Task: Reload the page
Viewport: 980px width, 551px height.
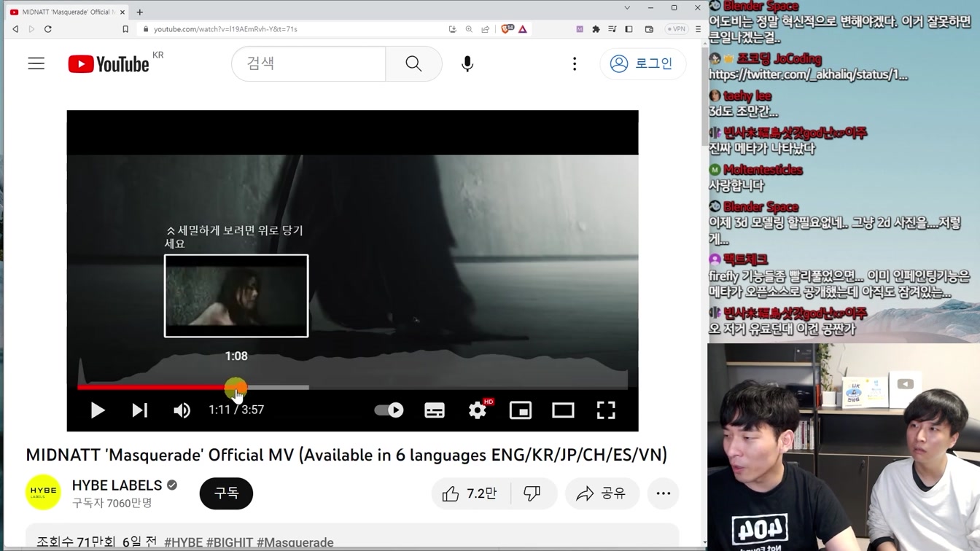Action: [48, 29]
